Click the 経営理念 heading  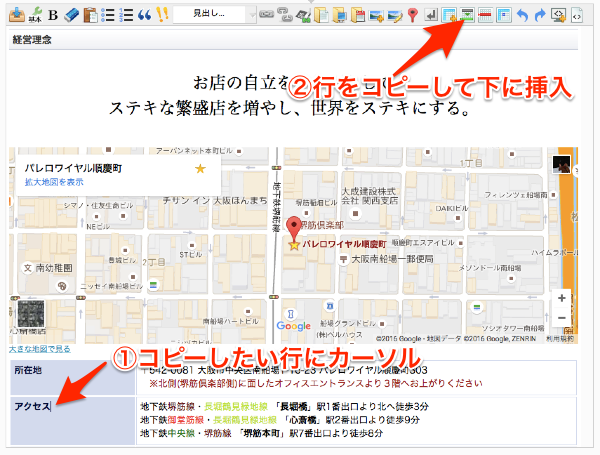pyautogui.click(x=32, y=39)
